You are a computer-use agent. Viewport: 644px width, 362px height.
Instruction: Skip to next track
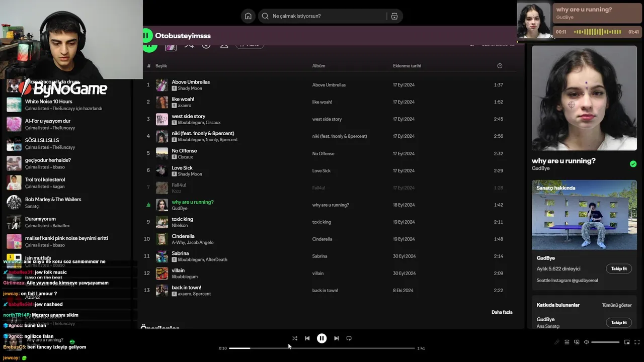tap(336, 338)
